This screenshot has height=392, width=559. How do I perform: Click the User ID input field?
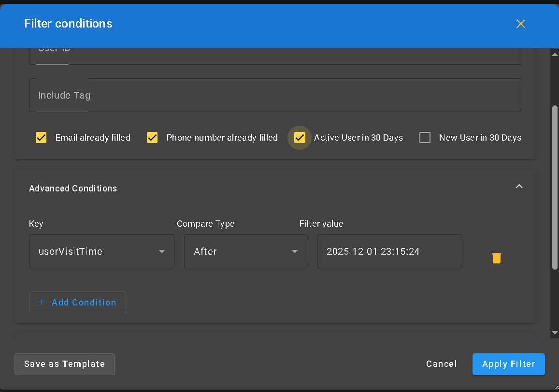tap(274, 56)
